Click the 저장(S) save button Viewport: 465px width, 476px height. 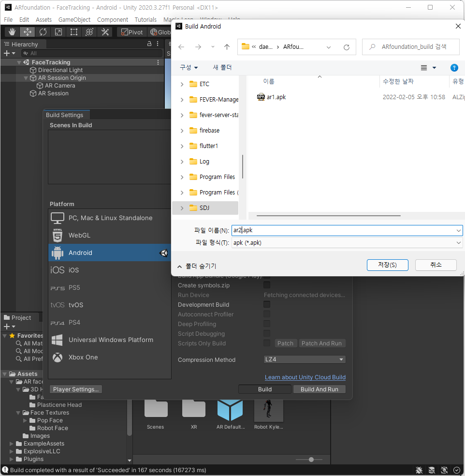pyautogui.click(x=387, y=265)
